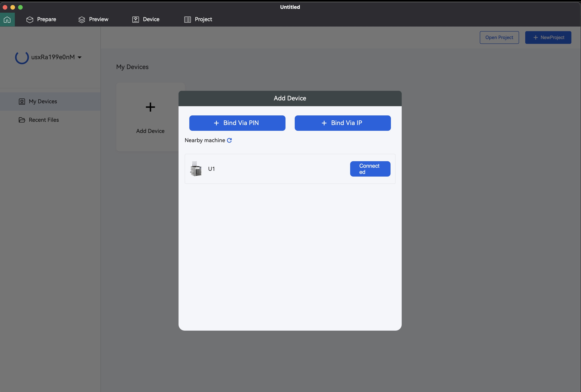Choose Bind Via IP
Screen dimensions: 581x392
(x=343, y=123)
